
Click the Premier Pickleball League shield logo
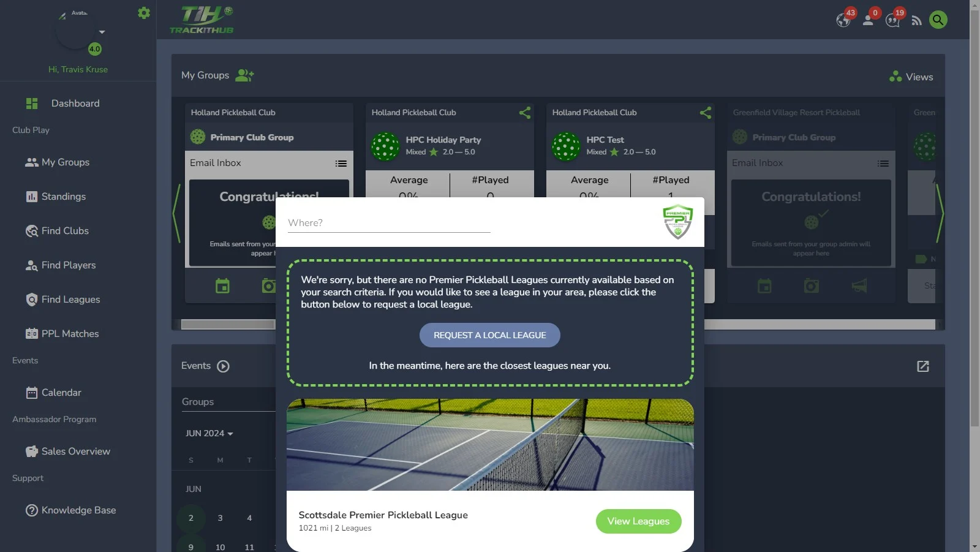click(678, 222)
